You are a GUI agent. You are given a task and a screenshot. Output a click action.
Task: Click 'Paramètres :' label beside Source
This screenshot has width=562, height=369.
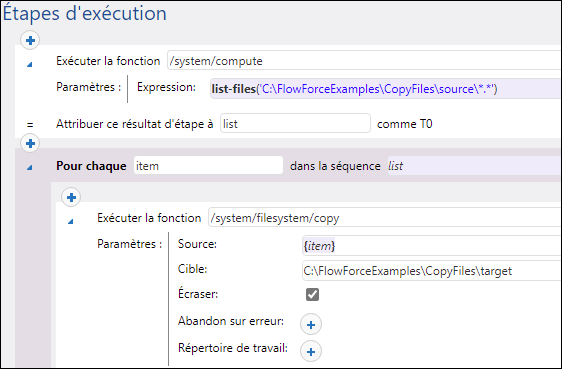tap(129, 244)
